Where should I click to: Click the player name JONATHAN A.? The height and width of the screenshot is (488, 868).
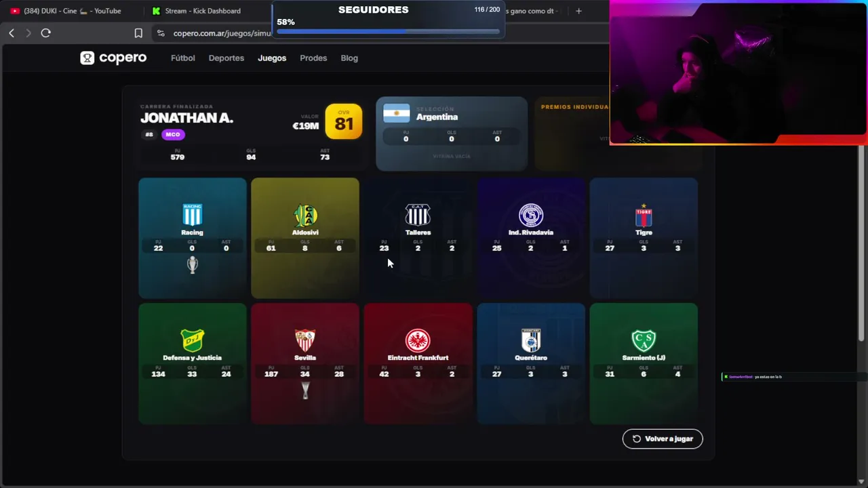(x=186, y=118)
